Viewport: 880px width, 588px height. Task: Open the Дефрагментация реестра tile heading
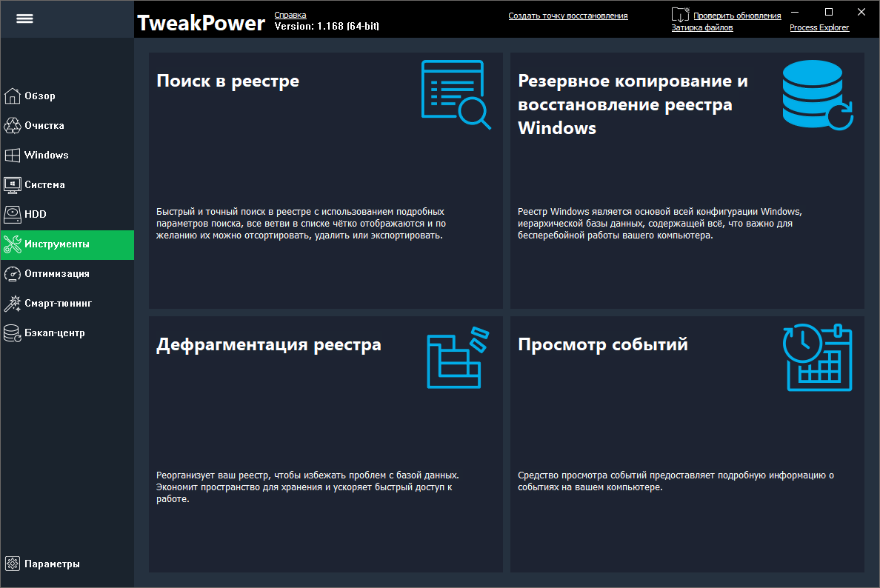point(269,344)
